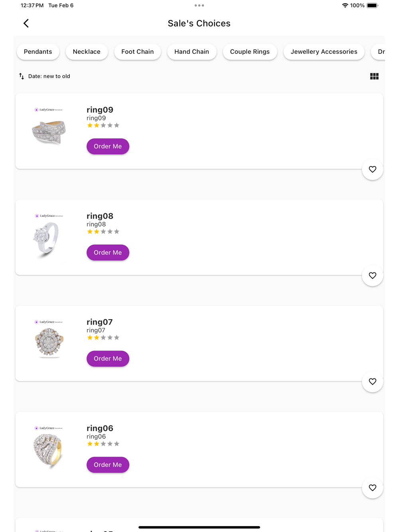Open ring09 product thumbnail
The width and height of the screenshot is (399, 532).
click(49, 128)
